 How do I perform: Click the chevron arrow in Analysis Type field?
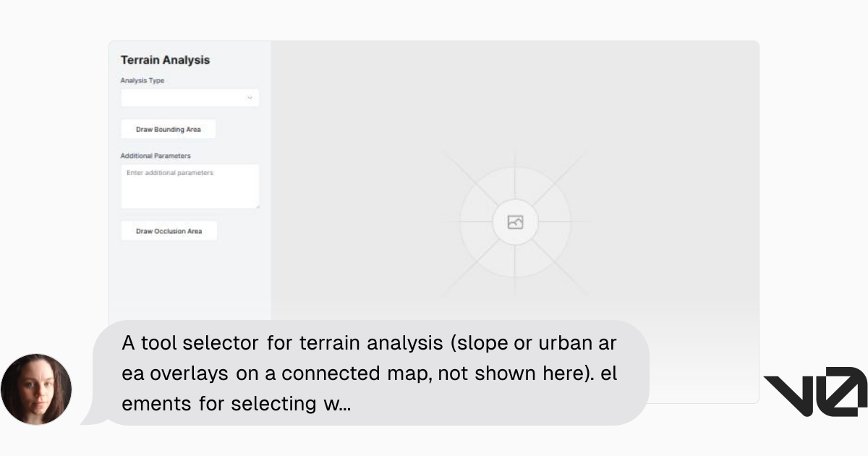(x=250, y=98)
